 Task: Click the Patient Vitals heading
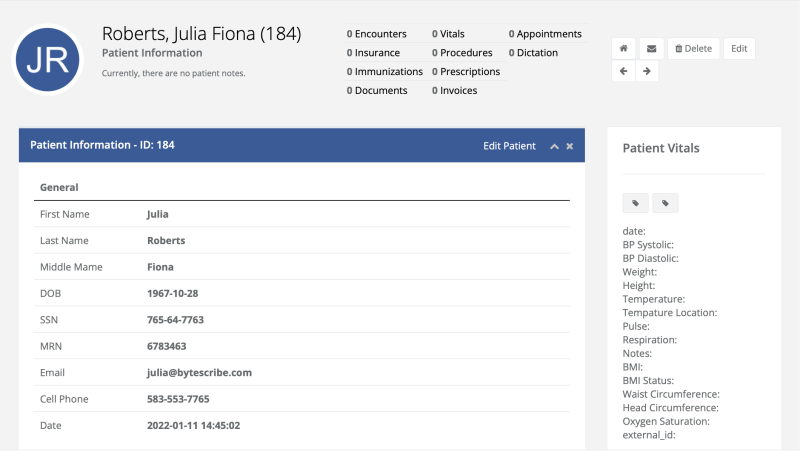[x=661, y=148]
